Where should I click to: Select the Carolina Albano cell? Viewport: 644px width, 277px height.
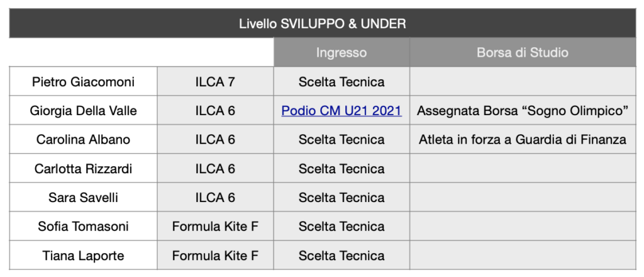coord(83,140)
